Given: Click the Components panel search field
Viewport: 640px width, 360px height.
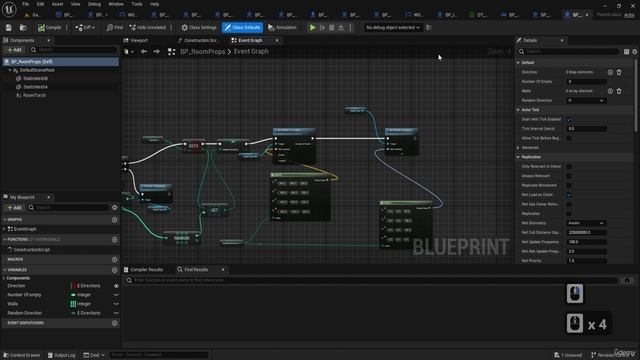Looking at the screenshot, I should [73, 50].
